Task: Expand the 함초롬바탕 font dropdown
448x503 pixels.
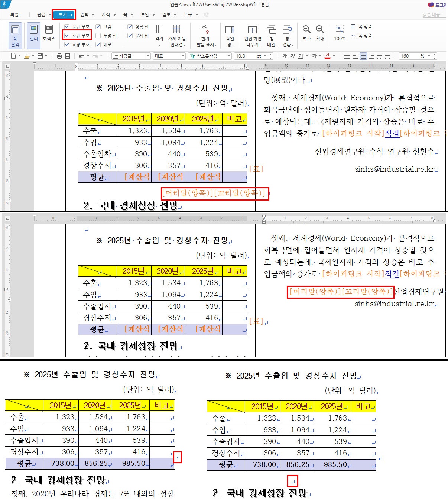Action: click(229, 56)
